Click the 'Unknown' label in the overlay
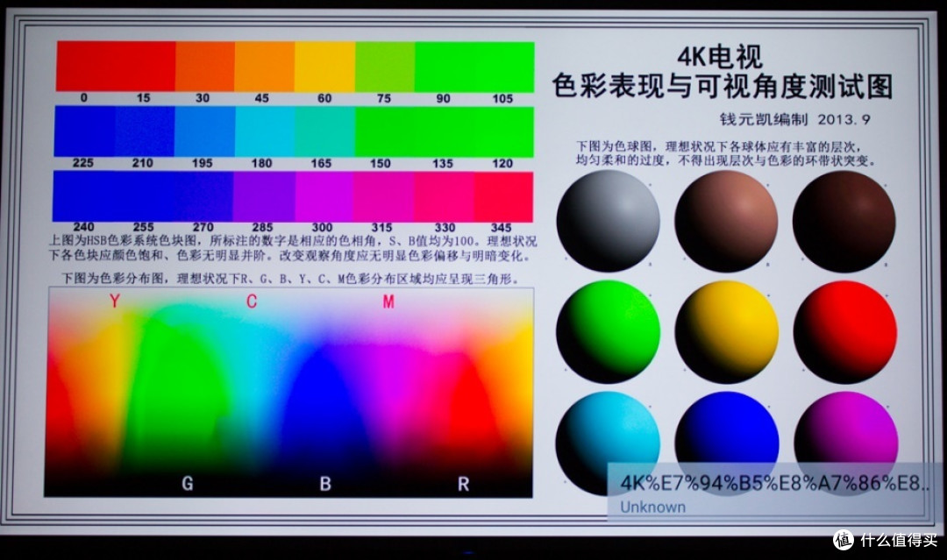The width and height of the screenshot is (947, 560). point(653,507)
